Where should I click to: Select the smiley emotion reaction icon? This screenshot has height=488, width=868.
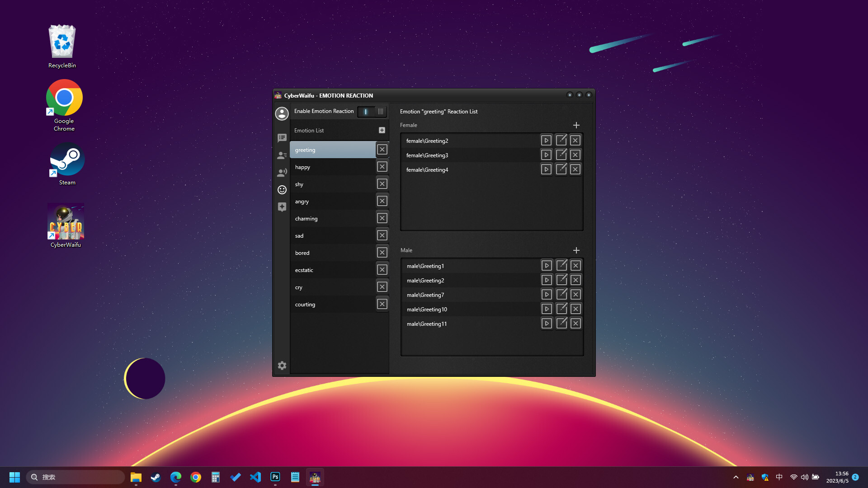pos(282,189)
